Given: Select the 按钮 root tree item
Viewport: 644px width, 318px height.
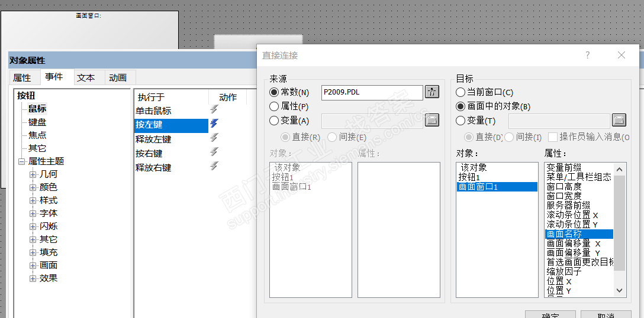Looking at the screenshot, I should tap(26, 96).
